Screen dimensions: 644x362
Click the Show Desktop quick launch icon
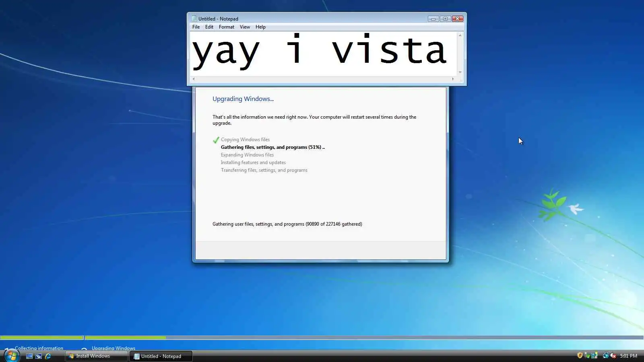29,356
